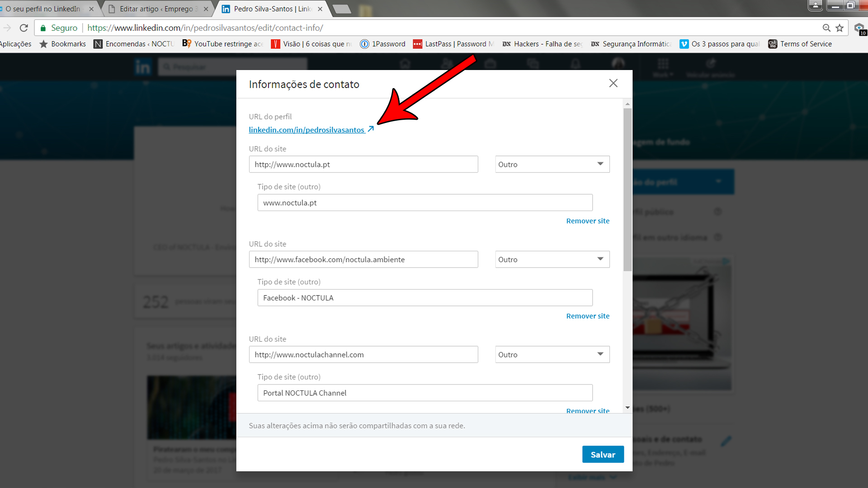Image resolution: width=868 pixels, height=488 pixels.
Task: Reload the page
Action: coord(24,28)
